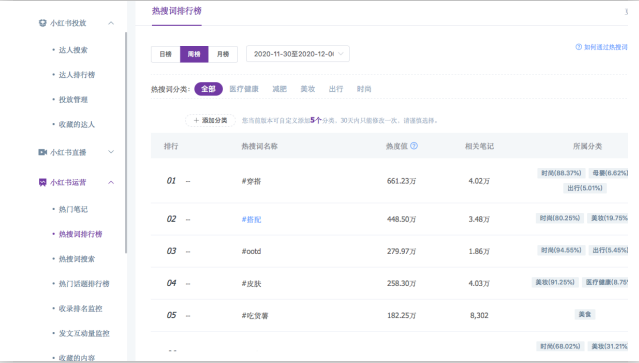Click the 258.30万 heat value
The height and width of the screenshot is (363, 639).
point(401,284)
